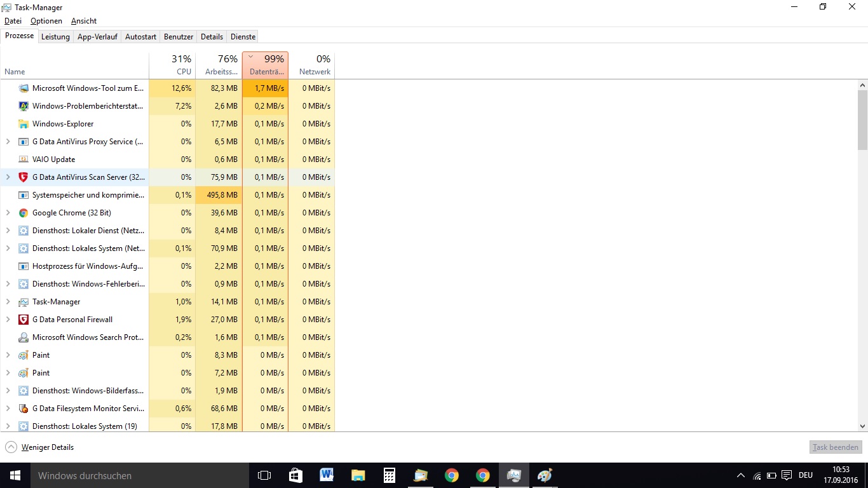The image size is (868, 488).
Task: Expand the Paint row using 7,2 MB
Action: [8, 373]
